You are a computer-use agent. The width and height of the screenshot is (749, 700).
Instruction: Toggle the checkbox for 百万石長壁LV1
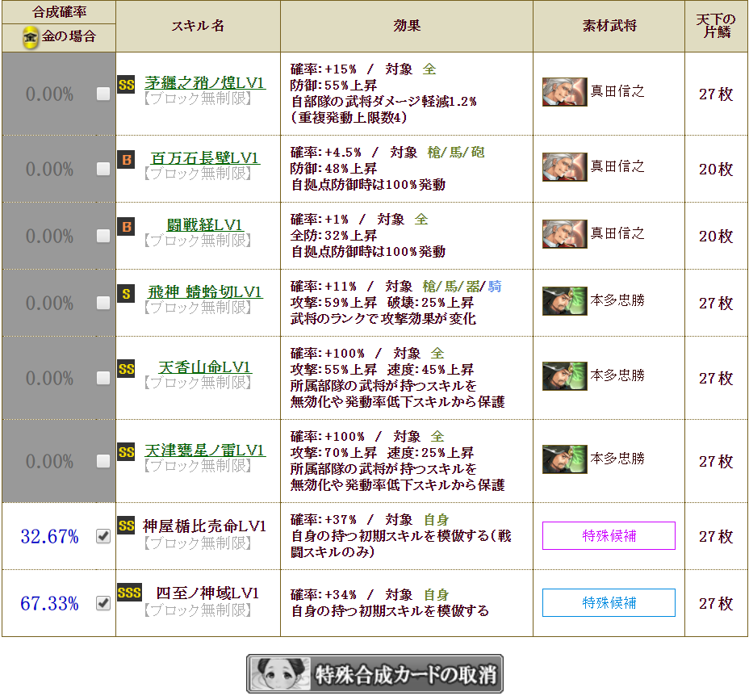(103, 170)
